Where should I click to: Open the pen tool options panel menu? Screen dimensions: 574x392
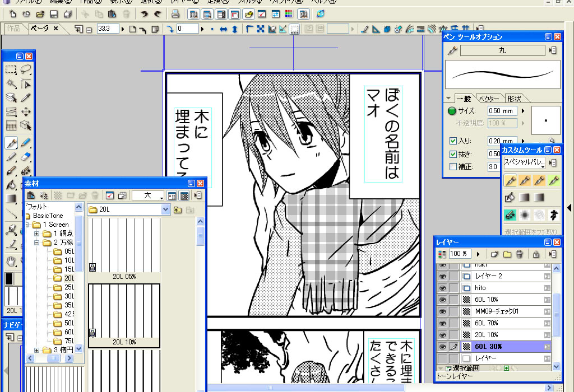pos(553,50)
